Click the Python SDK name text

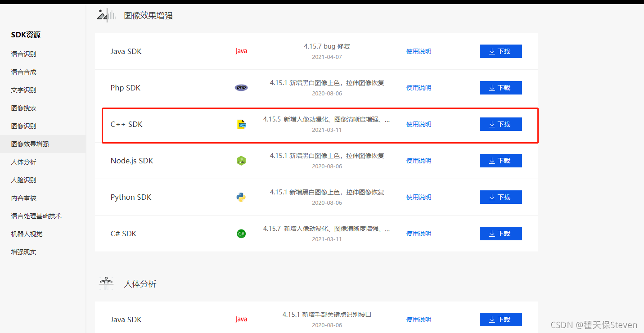[x=131, y=197]
